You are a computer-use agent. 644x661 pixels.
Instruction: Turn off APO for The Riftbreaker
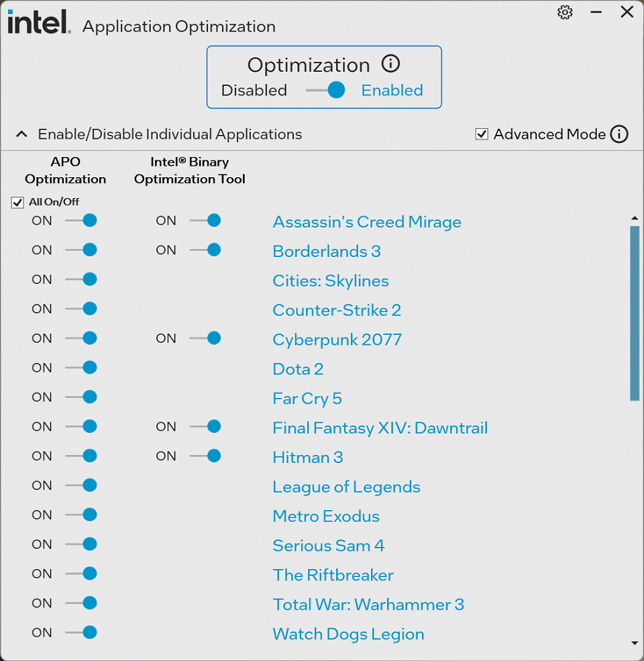point(81,573)
